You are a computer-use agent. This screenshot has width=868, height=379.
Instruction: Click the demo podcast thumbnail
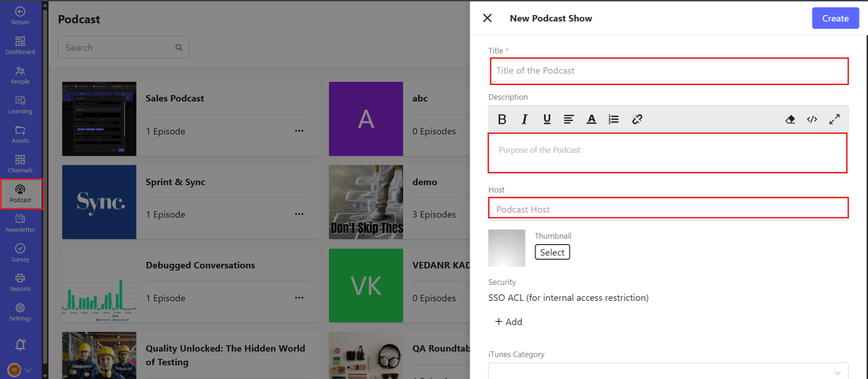click(366, 202)
